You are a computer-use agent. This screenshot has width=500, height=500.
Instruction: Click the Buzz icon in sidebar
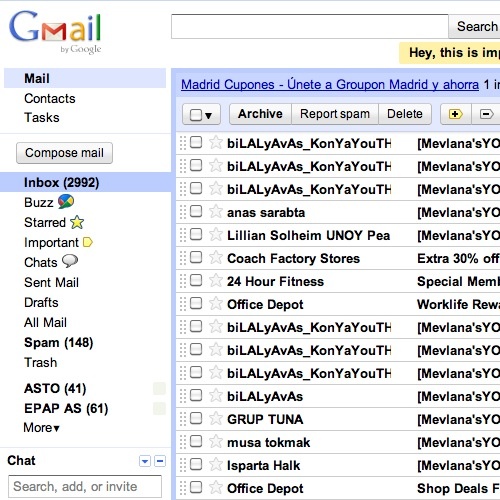point(66,201)
